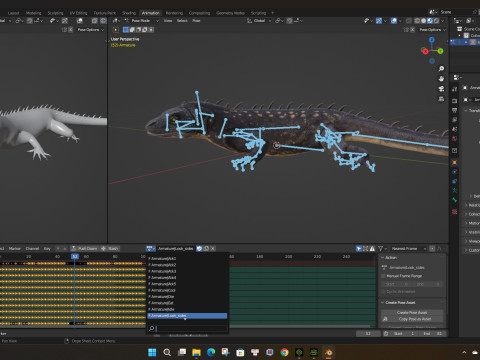Switch to the Scripting workspace tab
The height and width of the screenshot is (360, 480).
(258, 13)
